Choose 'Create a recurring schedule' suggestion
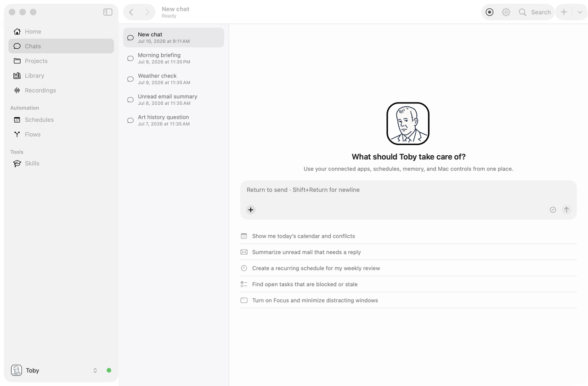Viewport: 588px width, 386px height. point(408,268)
